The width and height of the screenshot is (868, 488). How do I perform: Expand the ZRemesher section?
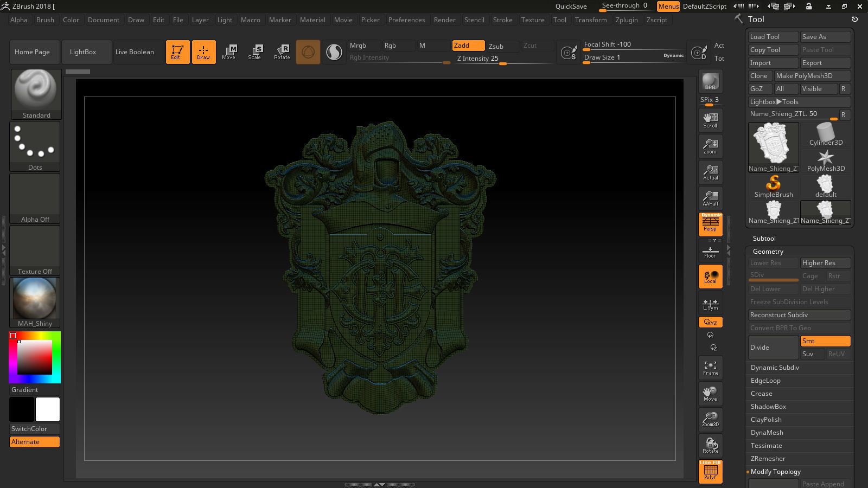[x=768, y=459]
